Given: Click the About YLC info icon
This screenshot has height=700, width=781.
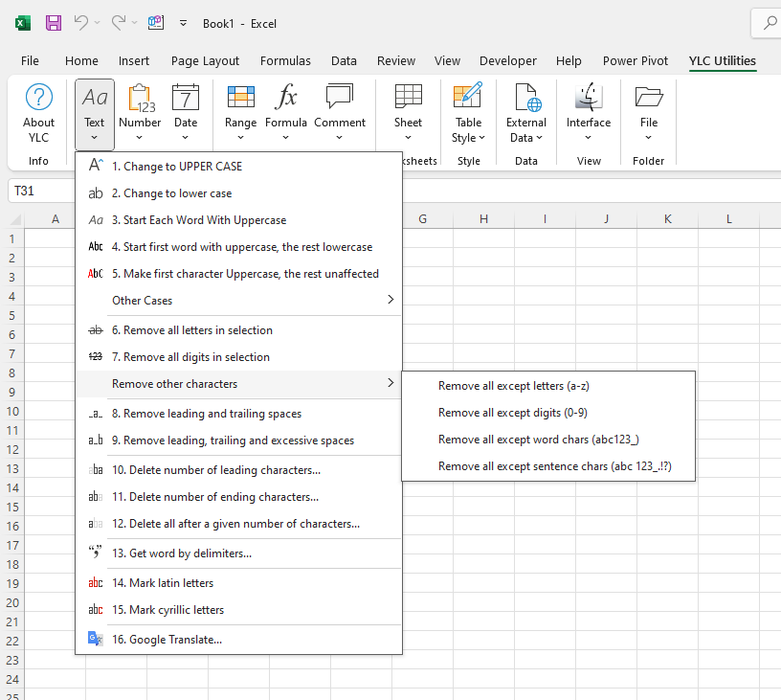Looking at the screenshot, I should click(x=38, y=98).
